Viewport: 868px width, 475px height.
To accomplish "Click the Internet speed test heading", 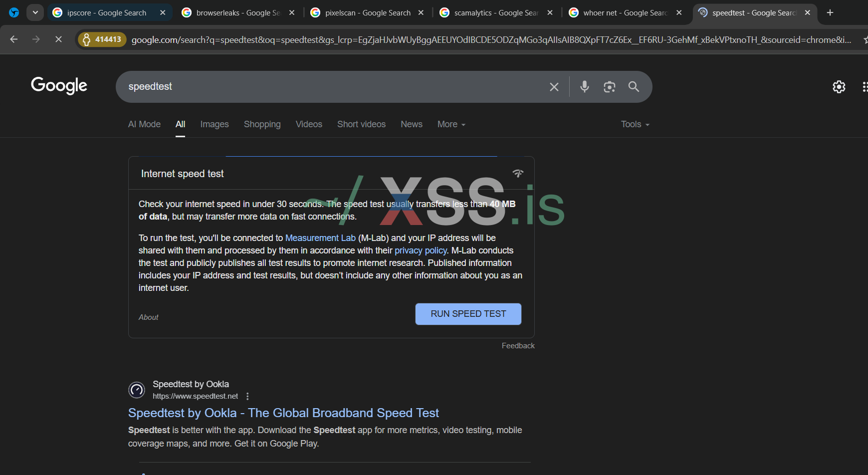I will [183, 174].
